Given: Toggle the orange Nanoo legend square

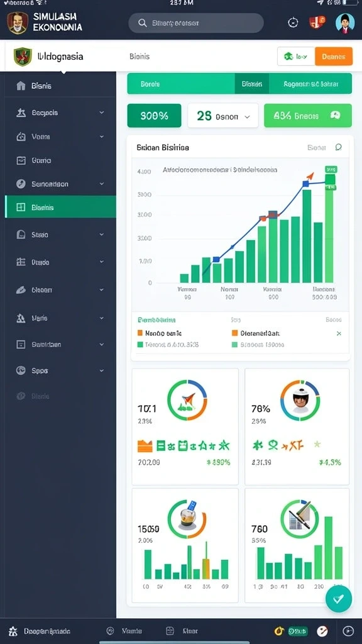Looking at the screenshot, I should pos(140,333).
